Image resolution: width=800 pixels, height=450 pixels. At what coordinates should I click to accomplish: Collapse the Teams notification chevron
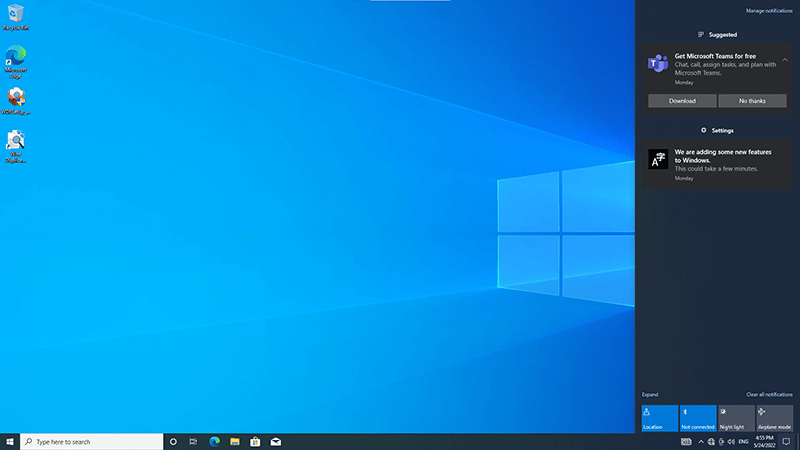(x=785, y=60)
